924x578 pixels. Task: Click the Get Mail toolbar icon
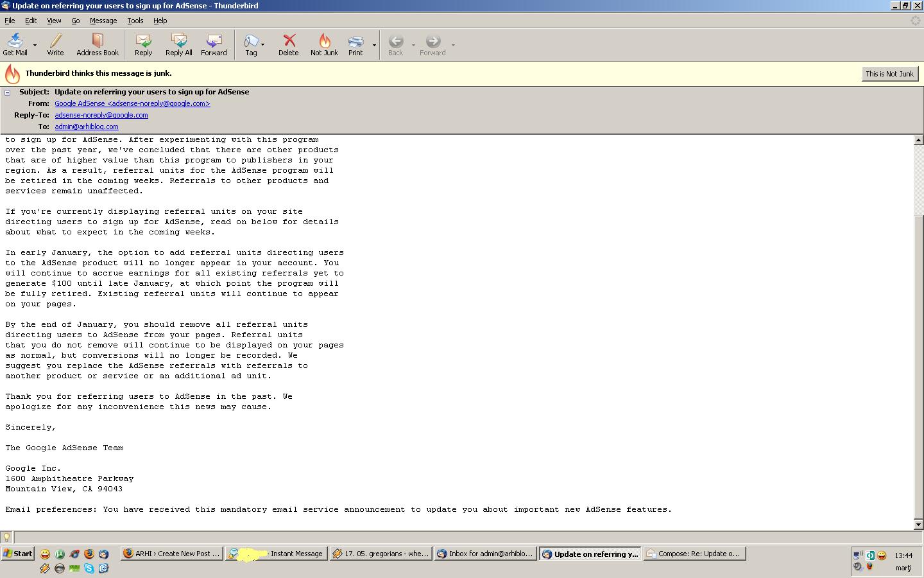pyautogui.click(x=15, y=45)
